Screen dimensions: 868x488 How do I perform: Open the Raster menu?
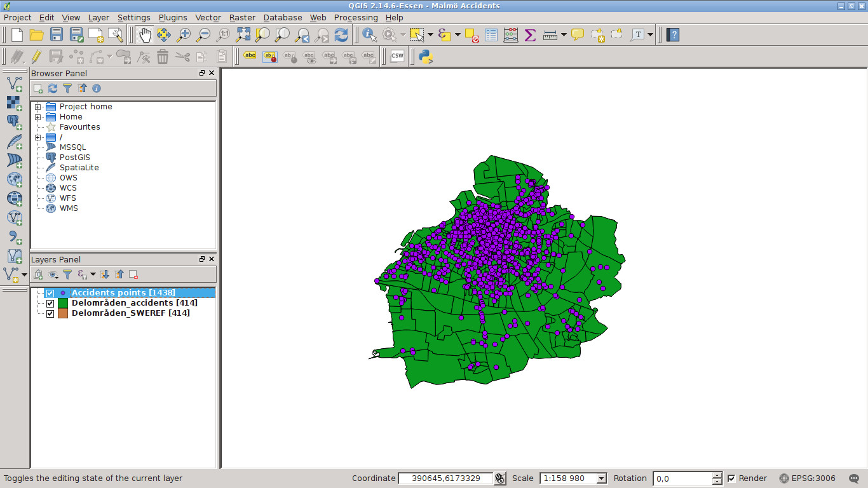point(242,18)
